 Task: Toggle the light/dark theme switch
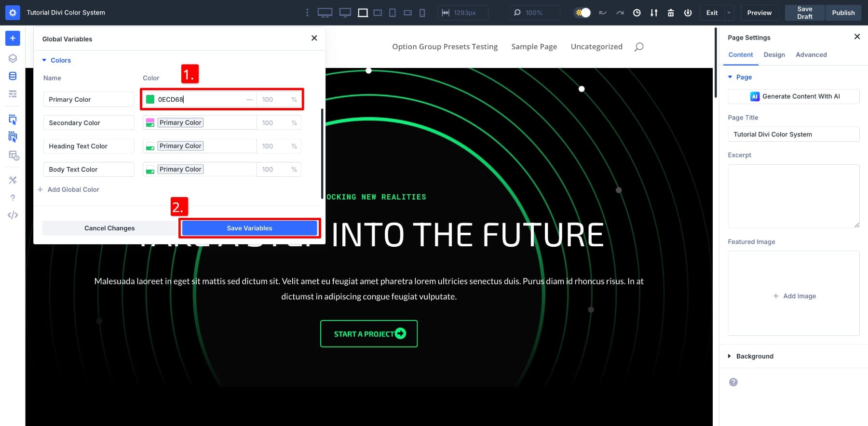(583, 13)
